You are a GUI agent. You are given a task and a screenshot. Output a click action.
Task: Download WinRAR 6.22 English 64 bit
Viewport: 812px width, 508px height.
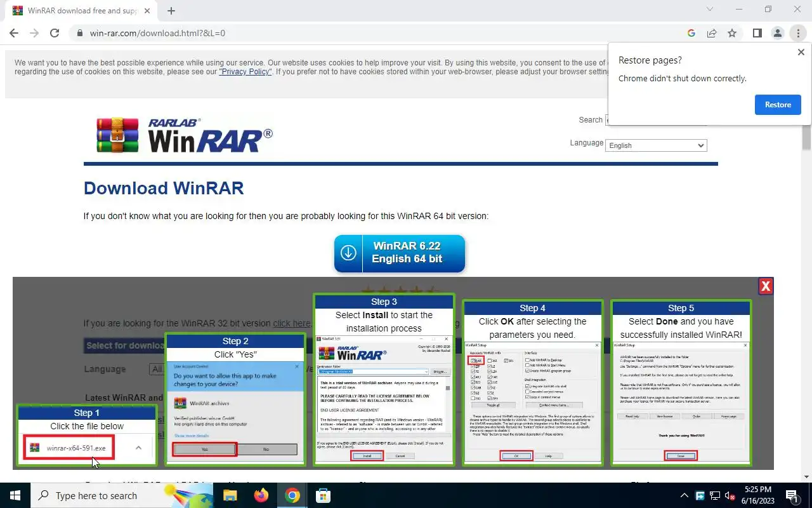pyautogui.click(x=400, y=253)
